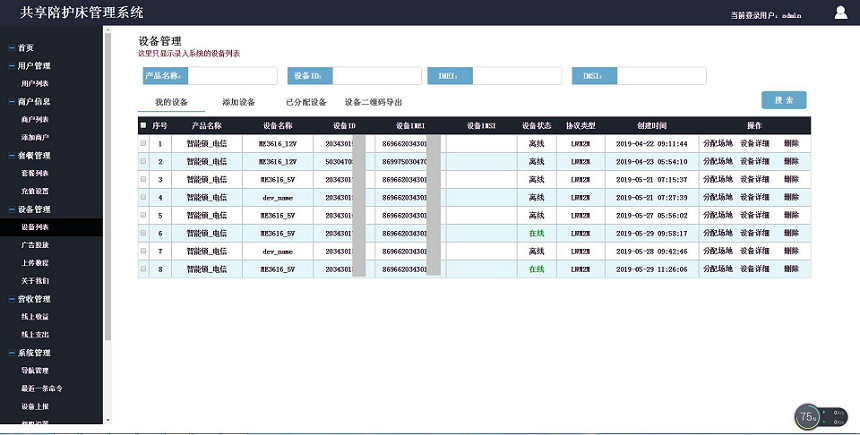The height and width of the screenshot is (435, 860).
Task: Switch to the 添加设备 tab
Action: point(238,102)
